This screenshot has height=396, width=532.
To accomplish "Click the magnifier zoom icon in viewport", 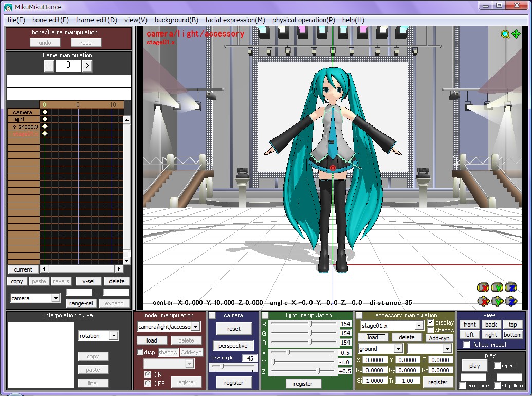I will [505, 34].
